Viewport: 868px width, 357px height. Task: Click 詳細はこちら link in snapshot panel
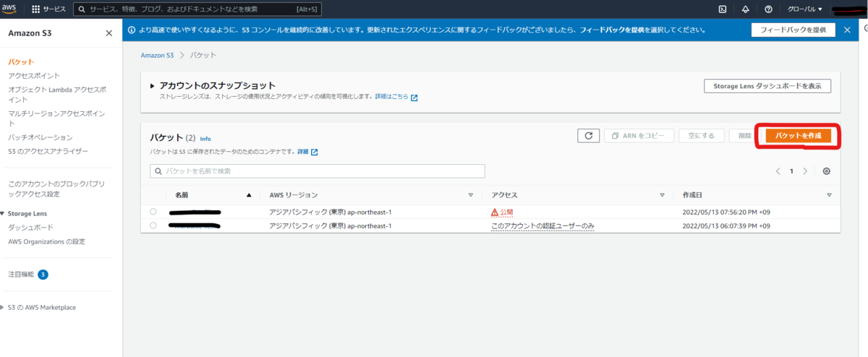(391, 96)
